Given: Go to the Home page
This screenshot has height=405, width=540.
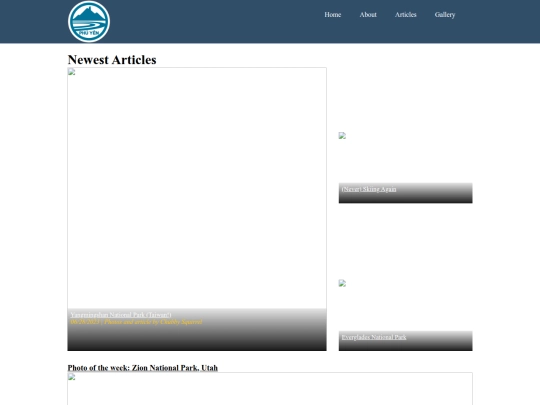Looking at the screenshot, I should coord(332,14).
